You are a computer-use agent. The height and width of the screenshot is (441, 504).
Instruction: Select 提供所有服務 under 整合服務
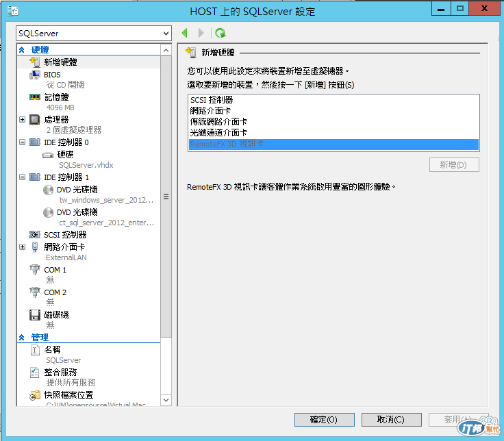point(71,383)
